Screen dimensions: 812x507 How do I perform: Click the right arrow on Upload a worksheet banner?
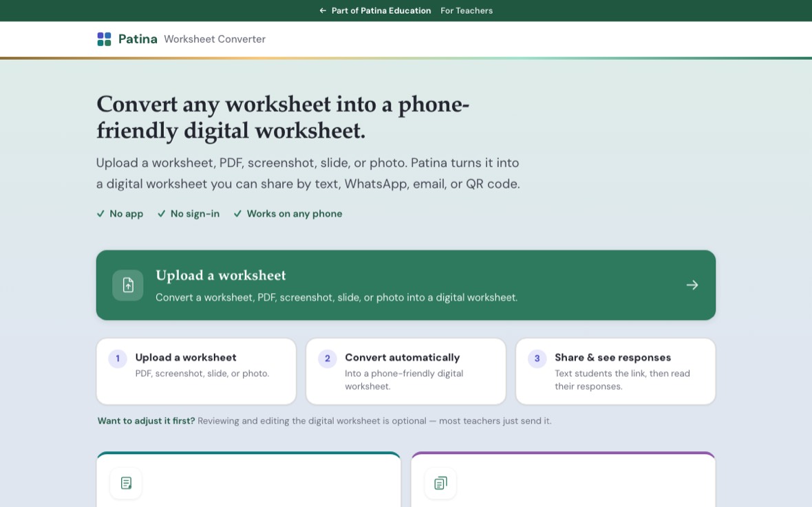tap(692, 285)
